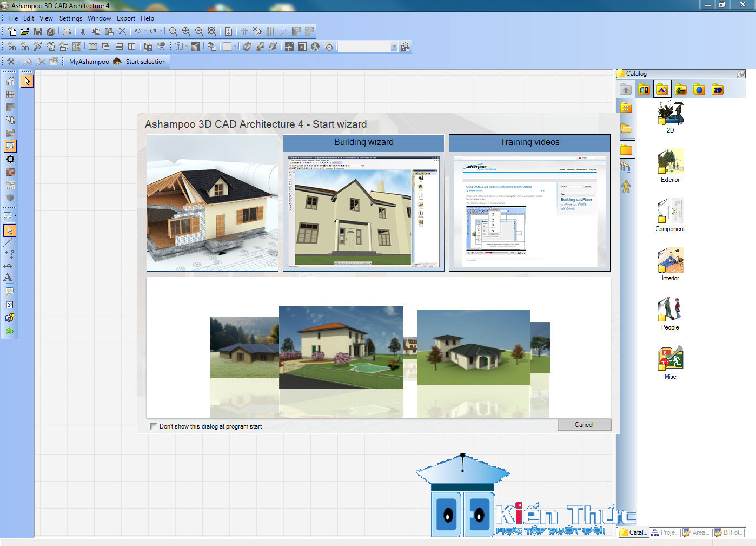
Task: Open the Component folder in the Catalog
Action: click(670, 215)
